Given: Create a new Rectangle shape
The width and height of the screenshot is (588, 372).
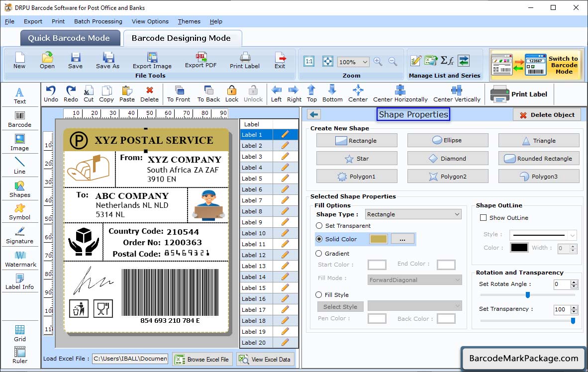Looking at the screenshot, I should pyautogui.click(x=357, y=141).
